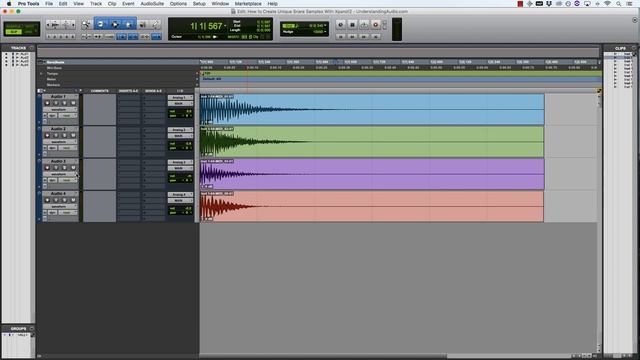Open Audio 1 input path selector
Image resolution: width=640 pixels, height=360 pixels.
pyautogui.click(x=180, y=98)
